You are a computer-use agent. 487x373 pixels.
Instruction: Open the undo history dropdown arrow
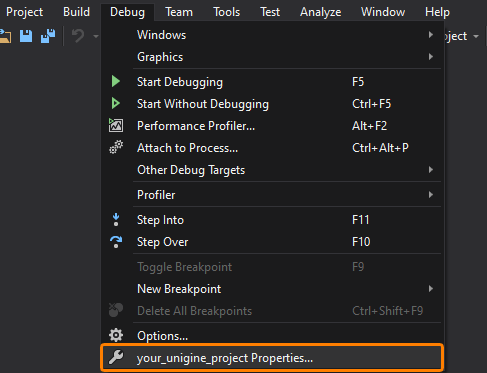click(96, 36)
